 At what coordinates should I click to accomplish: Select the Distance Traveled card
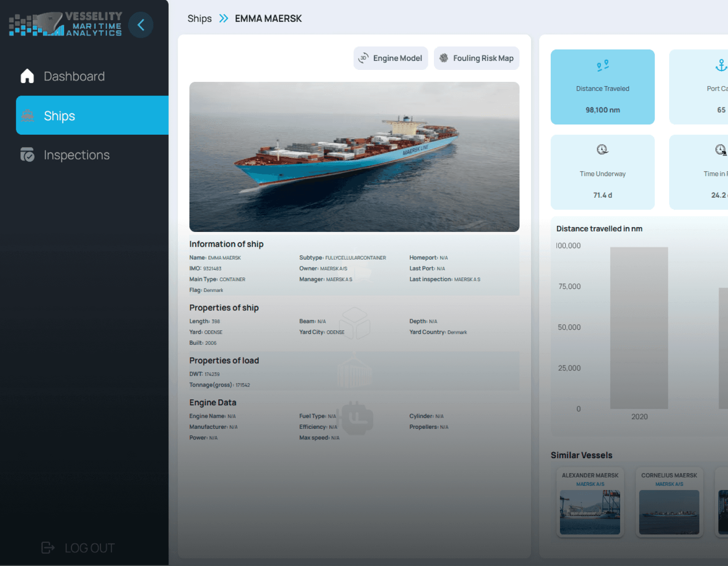(603, 87)
